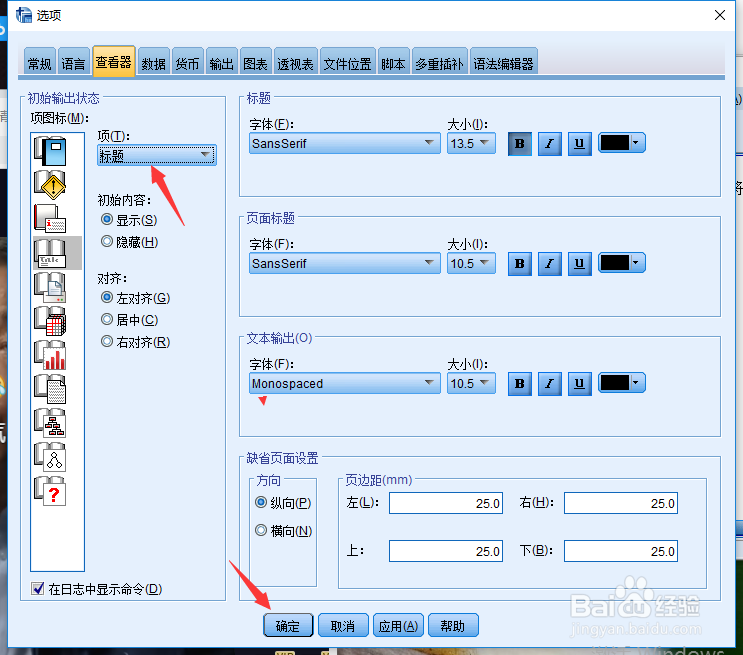Toggle 在日志中显示命令(D) checkbox
The width and height of the screenshot is (743, 655).
pyautogui.click(x=97, y=589)
